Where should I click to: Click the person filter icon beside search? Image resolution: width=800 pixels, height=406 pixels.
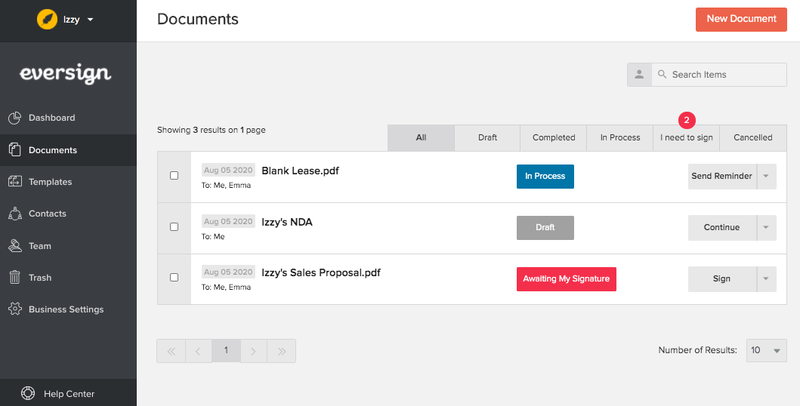(x=639, y=74)
